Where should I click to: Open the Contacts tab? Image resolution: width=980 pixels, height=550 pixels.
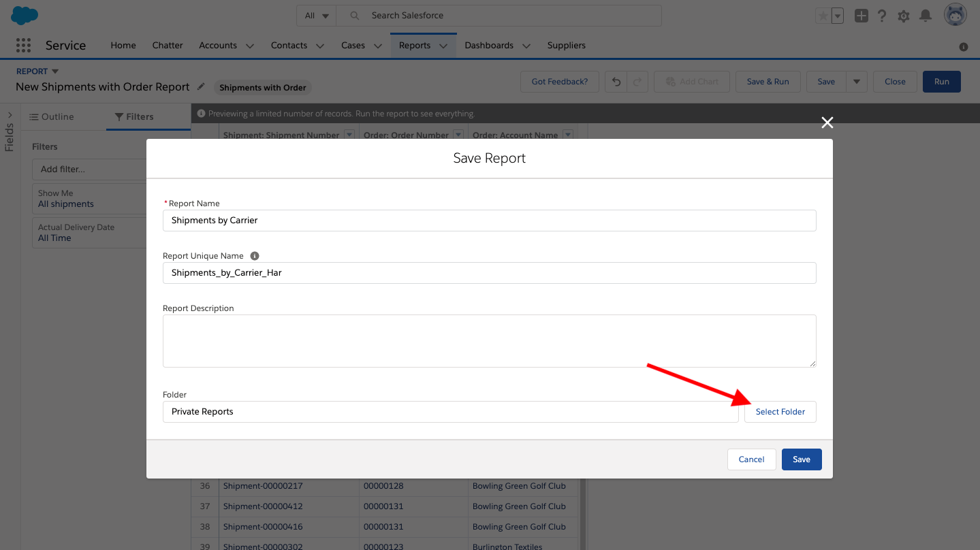[x=289, y=46]
